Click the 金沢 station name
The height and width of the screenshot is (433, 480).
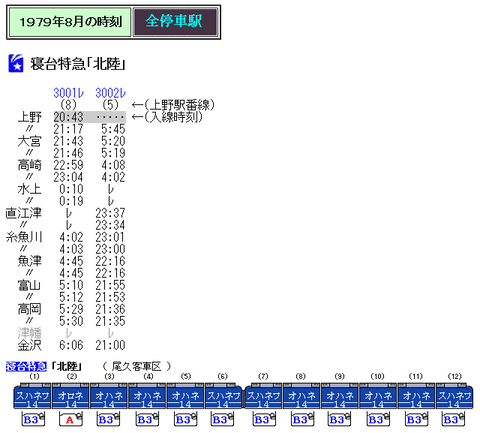pyautogui.click(x=29, y=345)
